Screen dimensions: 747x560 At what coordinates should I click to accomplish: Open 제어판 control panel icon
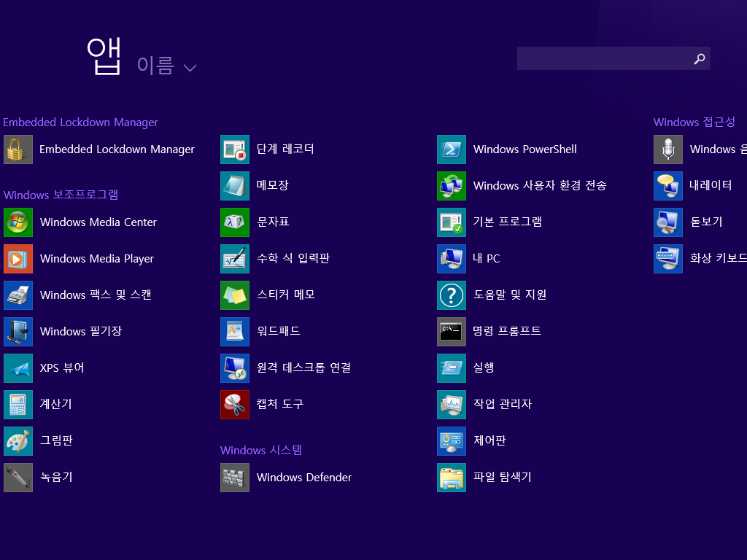tap(452, 441)
